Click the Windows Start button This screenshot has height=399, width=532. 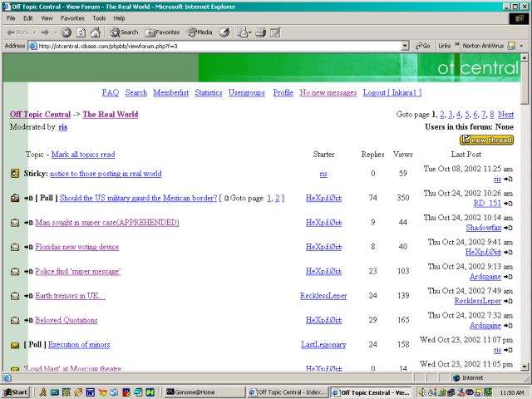coord(16,392)
